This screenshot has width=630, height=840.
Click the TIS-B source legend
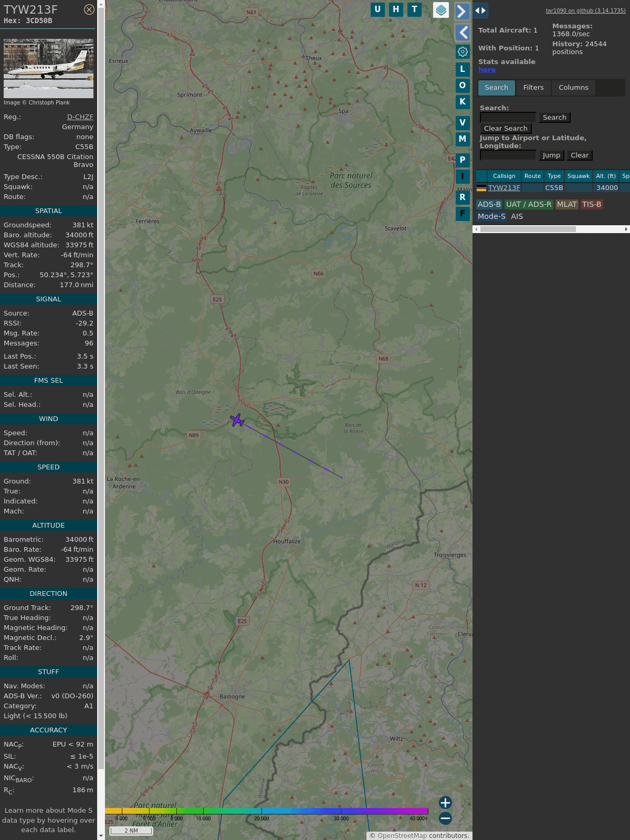tap(592, 205)
